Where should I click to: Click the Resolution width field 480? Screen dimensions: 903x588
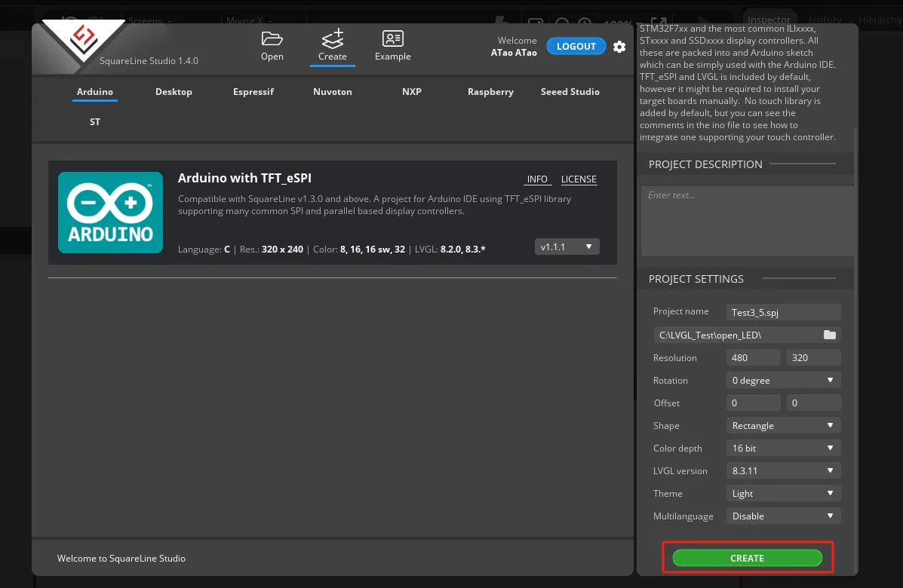754,358
